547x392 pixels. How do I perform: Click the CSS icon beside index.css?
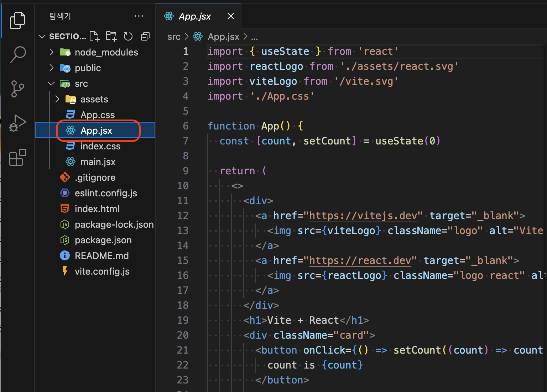71,146
